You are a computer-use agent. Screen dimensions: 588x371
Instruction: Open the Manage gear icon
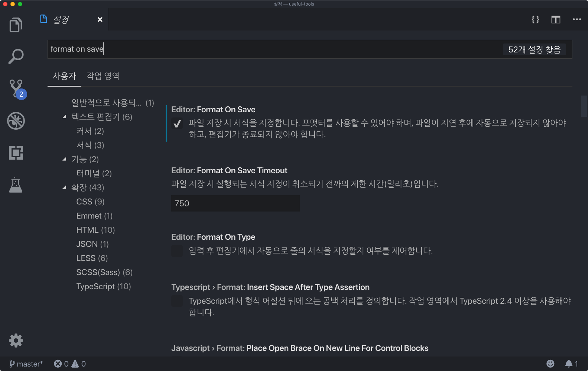[16, 340]
